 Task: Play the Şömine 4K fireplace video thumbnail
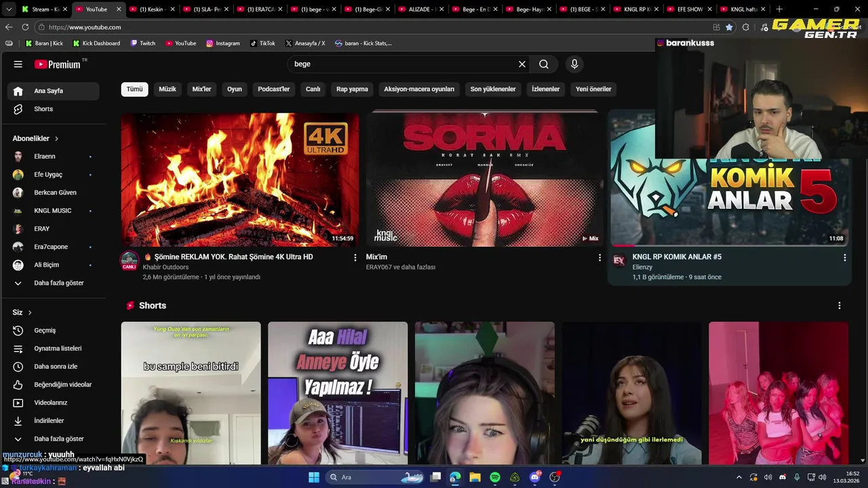pos(240,179)
